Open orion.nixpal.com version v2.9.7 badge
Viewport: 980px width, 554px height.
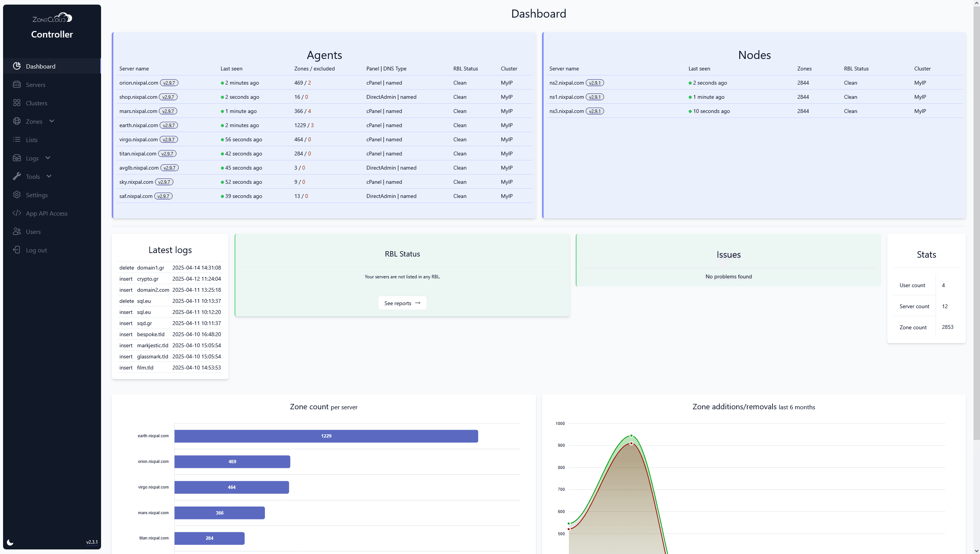(x=169, y=83)
